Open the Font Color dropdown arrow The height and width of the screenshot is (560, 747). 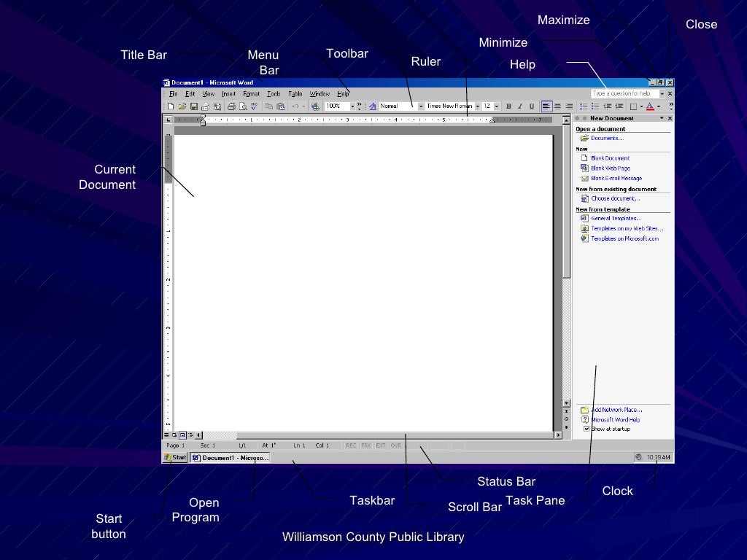(659, 106)
